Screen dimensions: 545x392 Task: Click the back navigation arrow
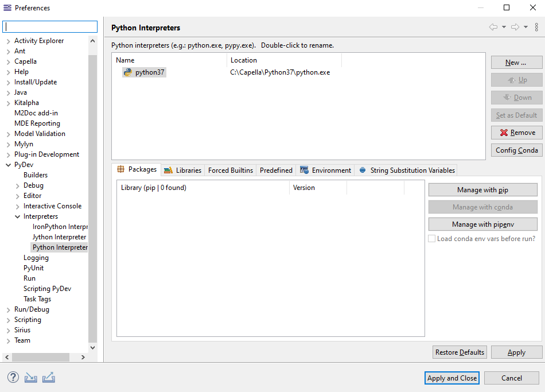pyautogui.click(x=492, y=27)
